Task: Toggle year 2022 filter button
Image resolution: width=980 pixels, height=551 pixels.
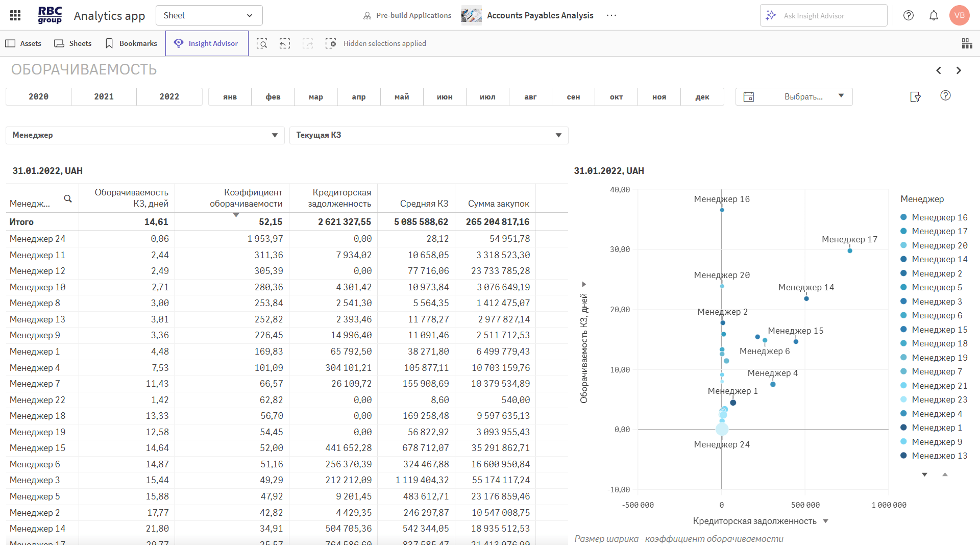Action: point(169,97)
